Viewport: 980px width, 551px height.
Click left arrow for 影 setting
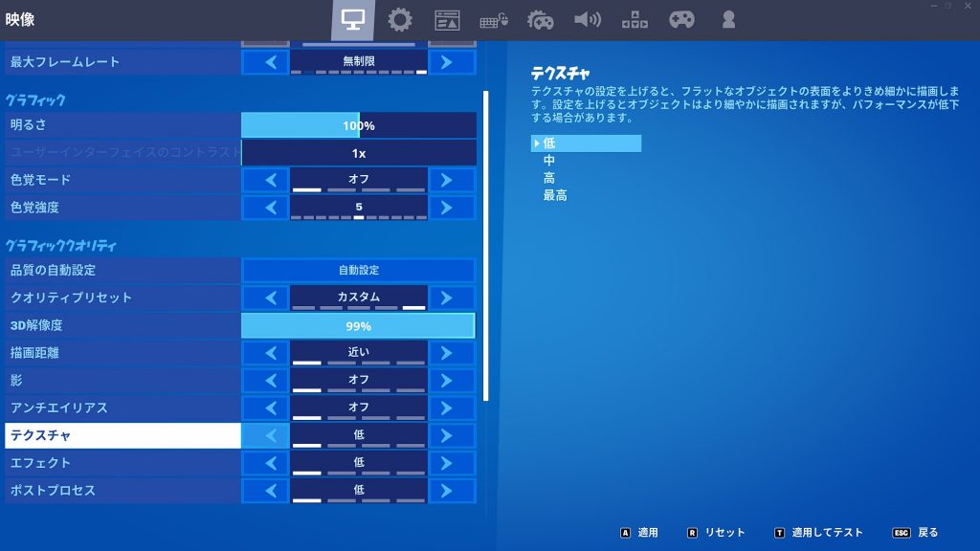pyautogui.click(x=266, y=381)
